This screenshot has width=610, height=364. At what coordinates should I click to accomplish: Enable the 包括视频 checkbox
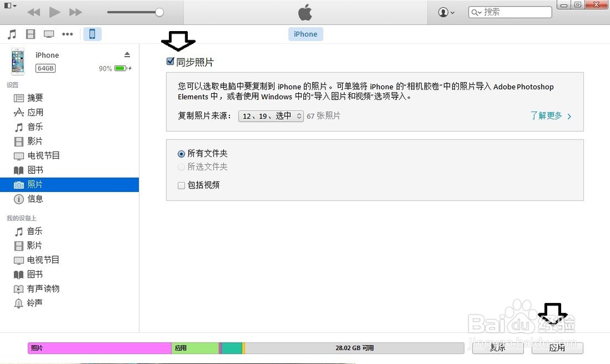(x=181, y=185)
